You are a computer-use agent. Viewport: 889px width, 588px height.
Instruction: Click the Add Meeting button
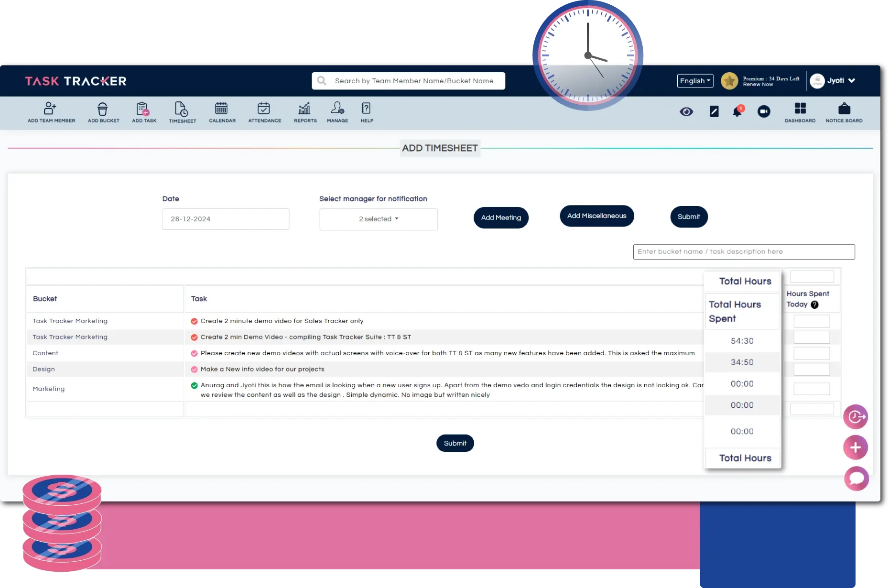click(501, 218)
